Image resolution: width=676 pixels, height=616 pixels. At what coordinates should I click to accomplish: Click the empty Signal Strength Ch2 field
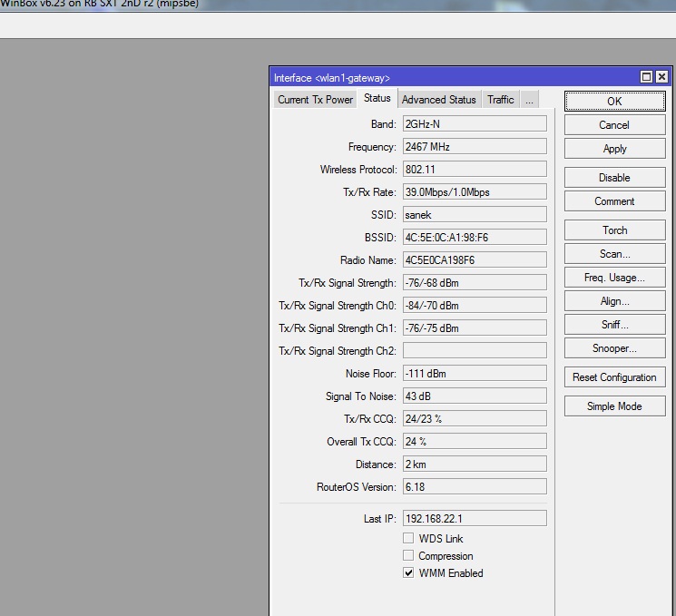coord(475,350)
